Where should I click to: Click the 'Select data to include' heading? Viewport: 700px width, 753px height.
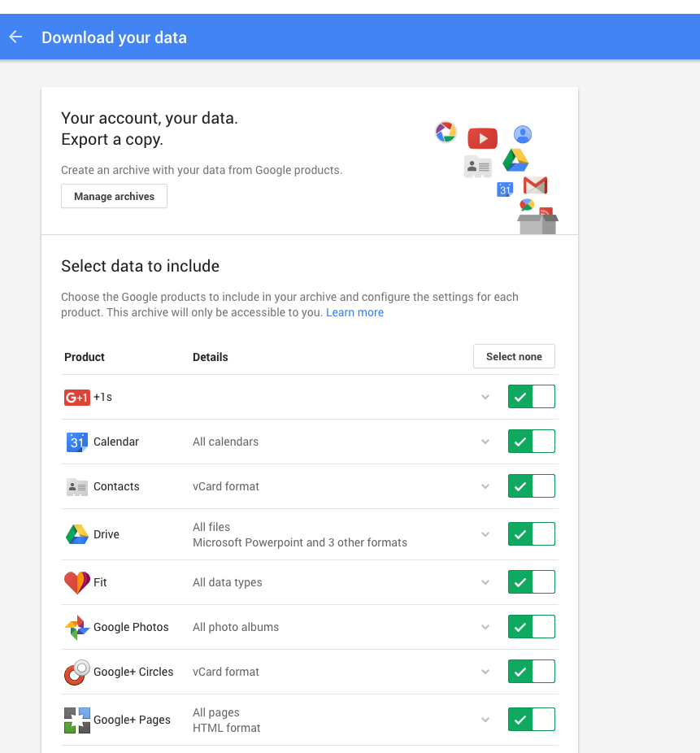140,266
